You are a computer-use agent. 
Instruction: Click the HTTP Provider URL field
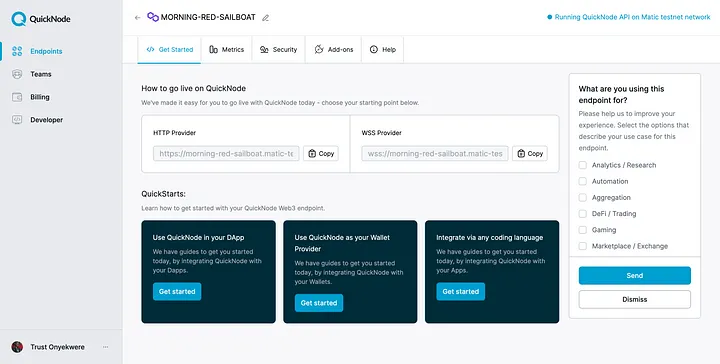click(226, 154)
